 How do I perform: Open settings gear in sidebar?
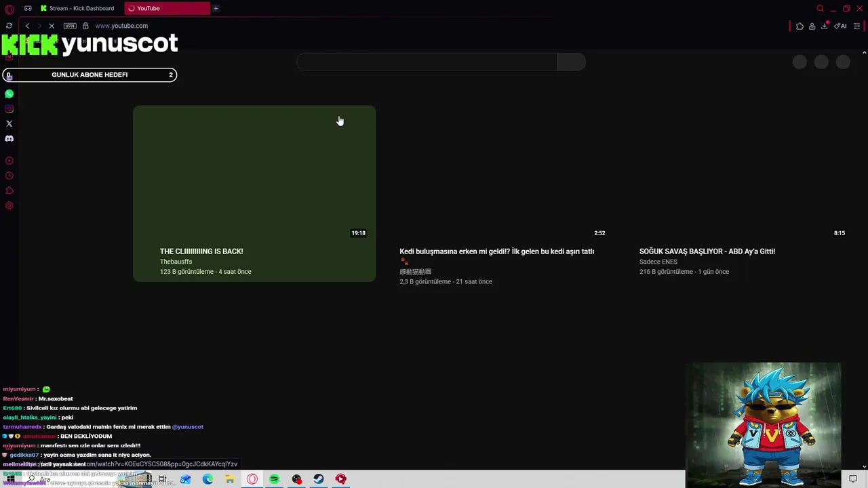coord(9,205)
